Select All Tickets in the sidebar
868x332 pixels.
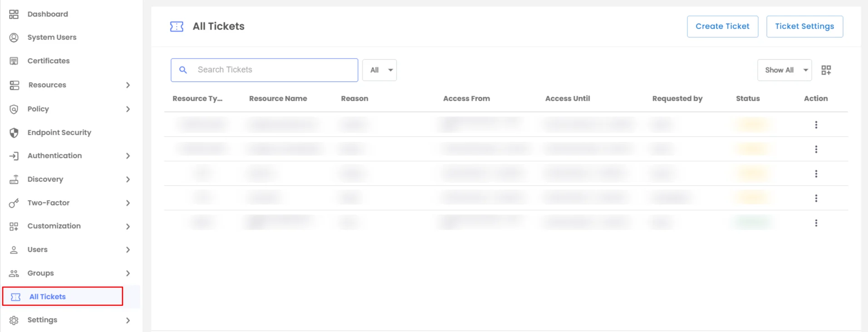(48, 297)
